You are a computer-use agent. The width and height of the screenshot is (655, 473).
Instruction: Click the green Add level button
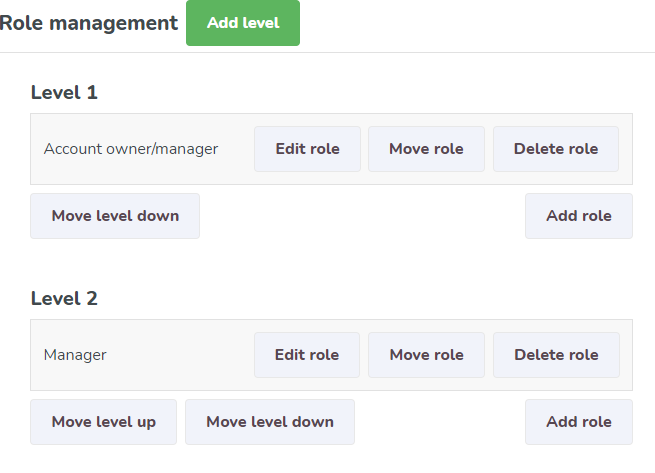tap(243, 23)
